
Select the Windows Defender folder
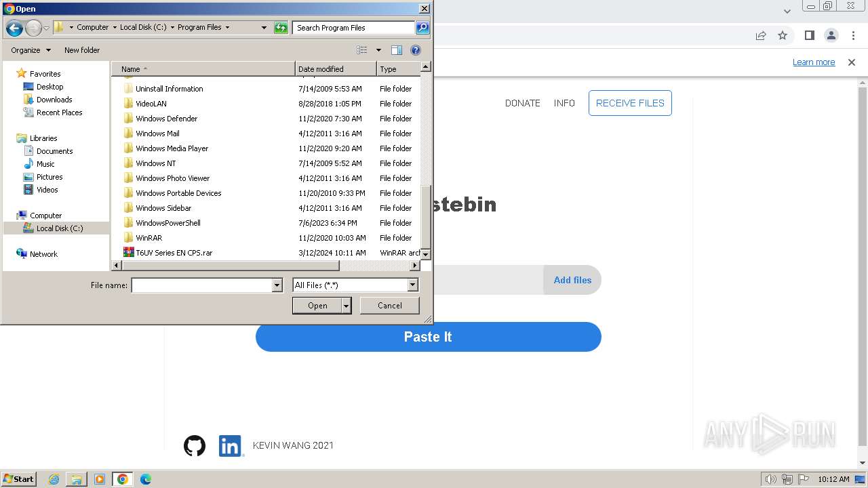click(x=161, y=119)
